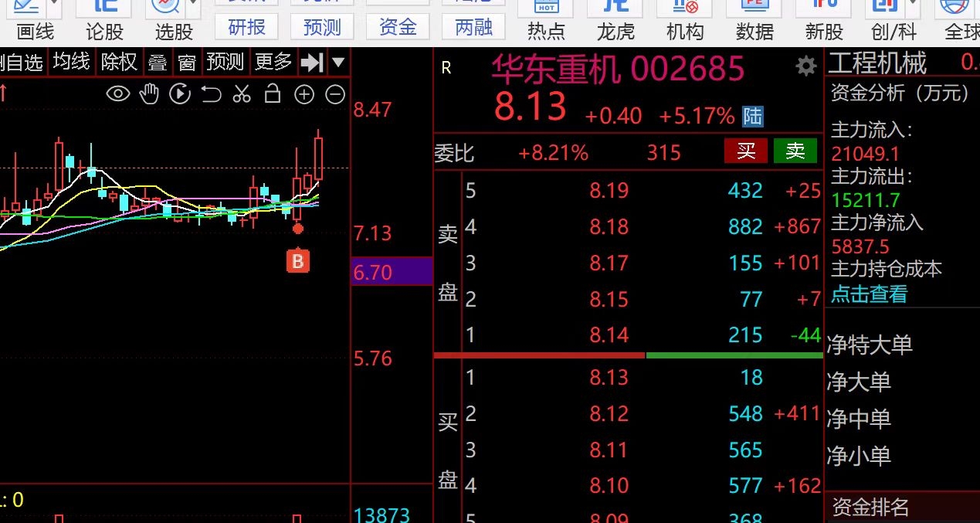
Task: Click the 资金排名 section header
Action: [870, 508]
